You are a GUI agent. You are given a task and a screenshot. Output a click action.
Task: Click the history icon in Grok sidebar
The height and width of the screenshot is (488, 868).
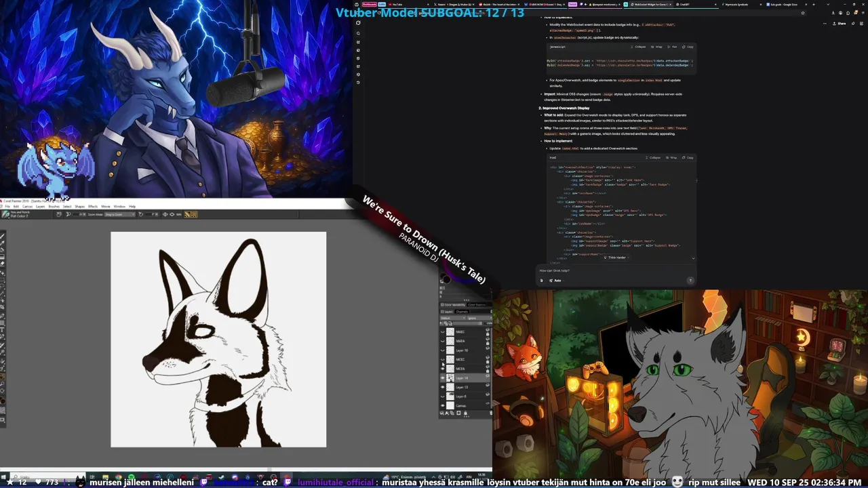tap(358, 83)
